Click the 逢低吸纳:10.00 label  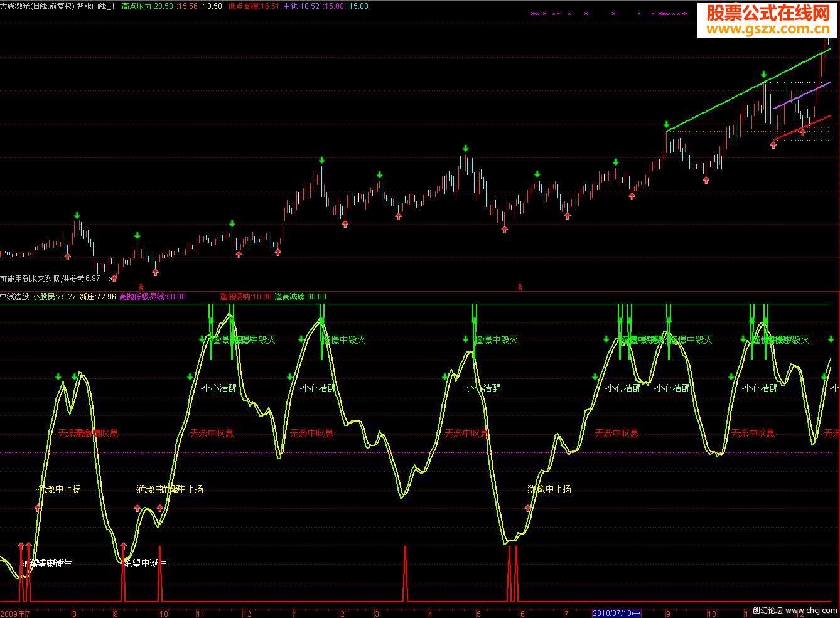click(x=245, y=297)
